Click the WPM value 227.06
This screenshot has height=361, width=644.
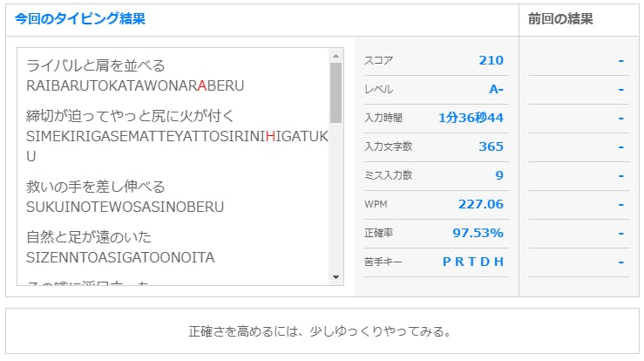click(x=480, y=204)
